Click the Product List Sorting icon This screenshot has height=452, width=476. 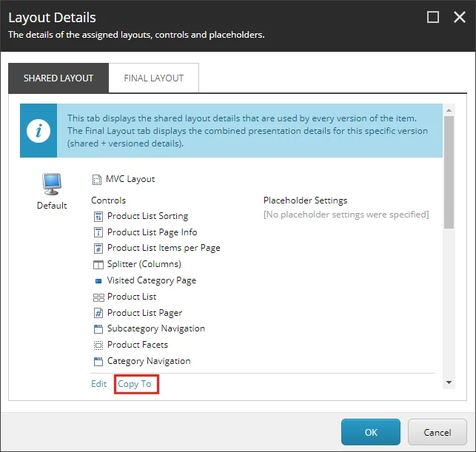[x=98, y=217]
